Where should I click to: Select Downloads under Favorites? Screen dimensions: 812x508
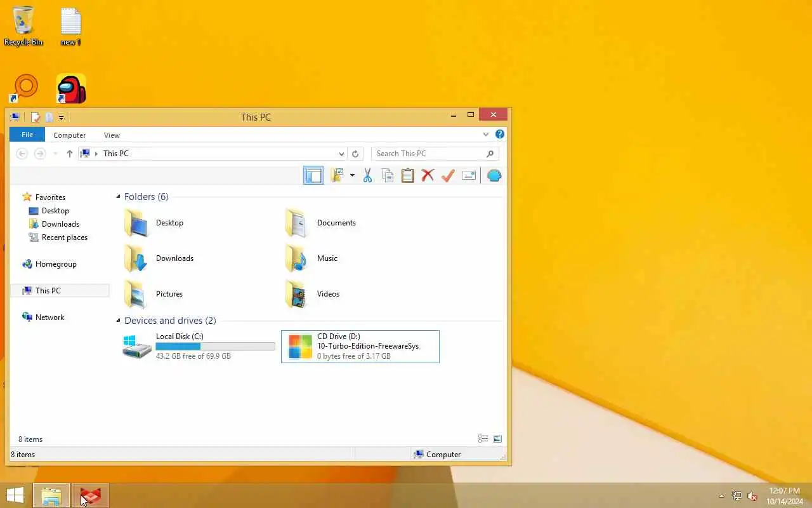point(60,224)
